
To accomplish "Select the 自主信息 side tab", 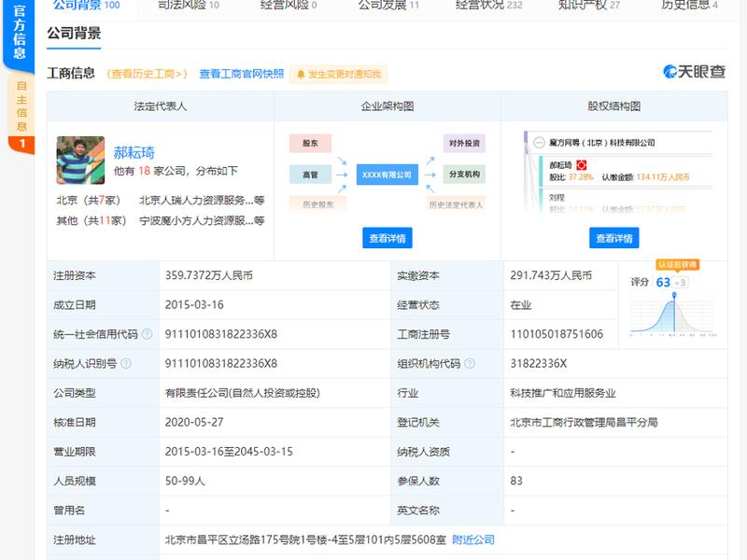I will pos(21,113).
